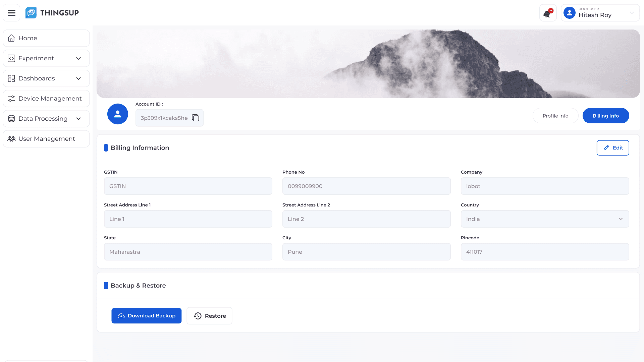Screen dimensions: 644x362
Task: Open Home from the sidebar
Action: click(46, 38)
